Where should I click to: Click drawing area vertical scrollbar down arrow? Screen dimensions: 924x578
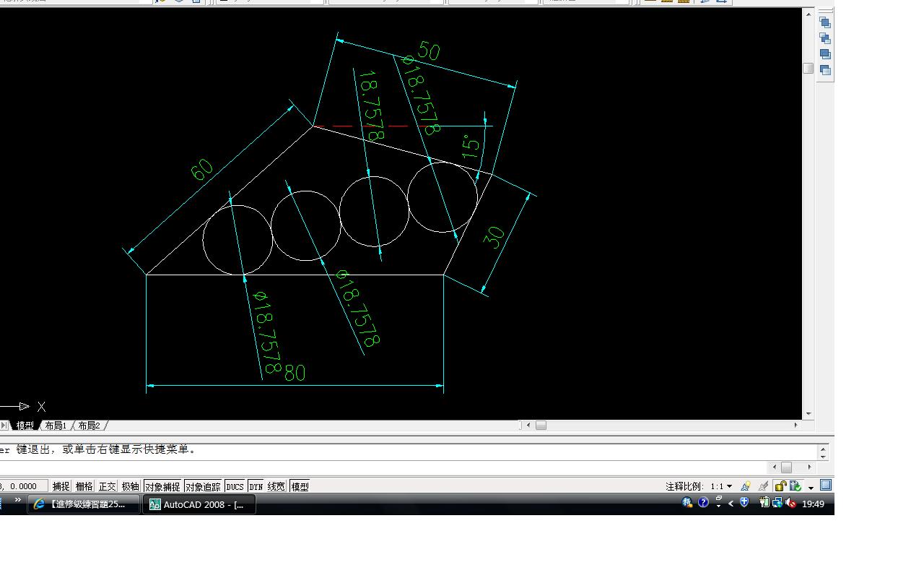click(x=808, y=414)
